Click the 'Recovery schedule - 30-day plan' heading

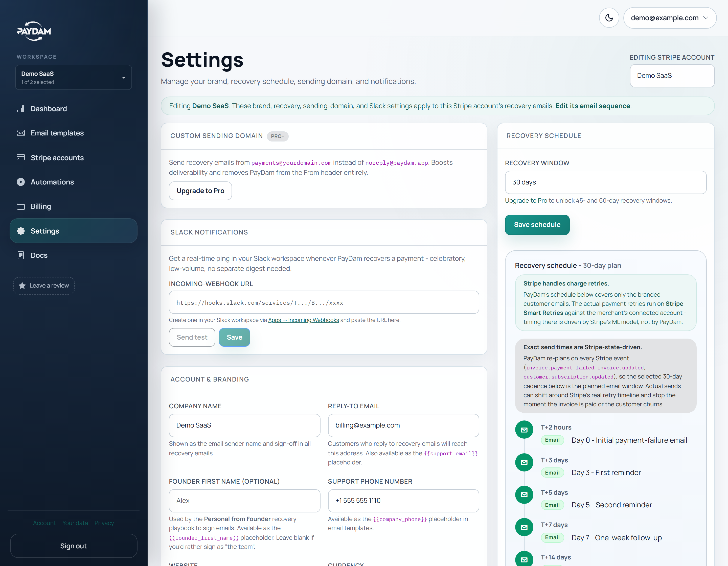568,266
